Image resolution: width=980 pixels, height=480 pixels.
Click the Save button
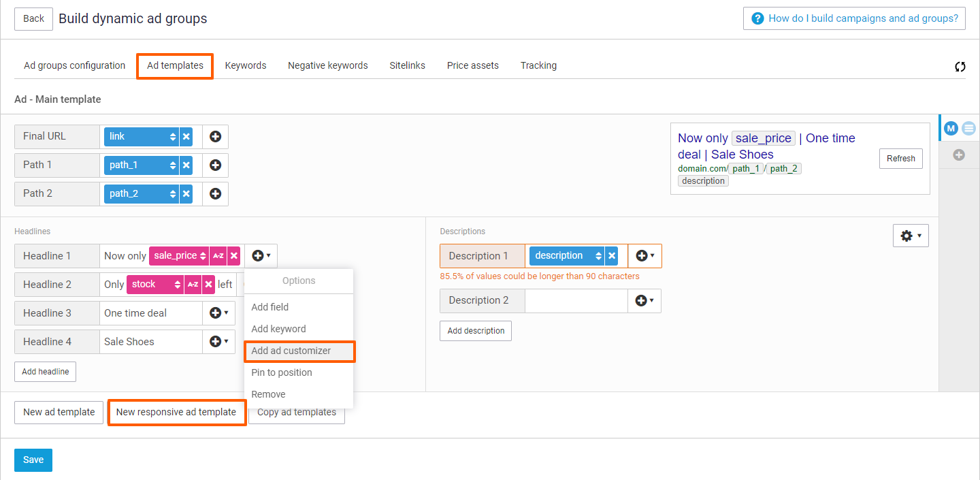point(33,460)
